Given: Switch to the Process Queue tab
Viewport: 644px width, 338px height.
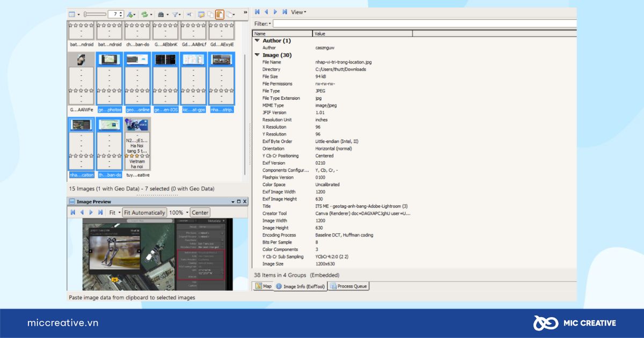Looking at the screenshot, I should (x=348, y=286).
